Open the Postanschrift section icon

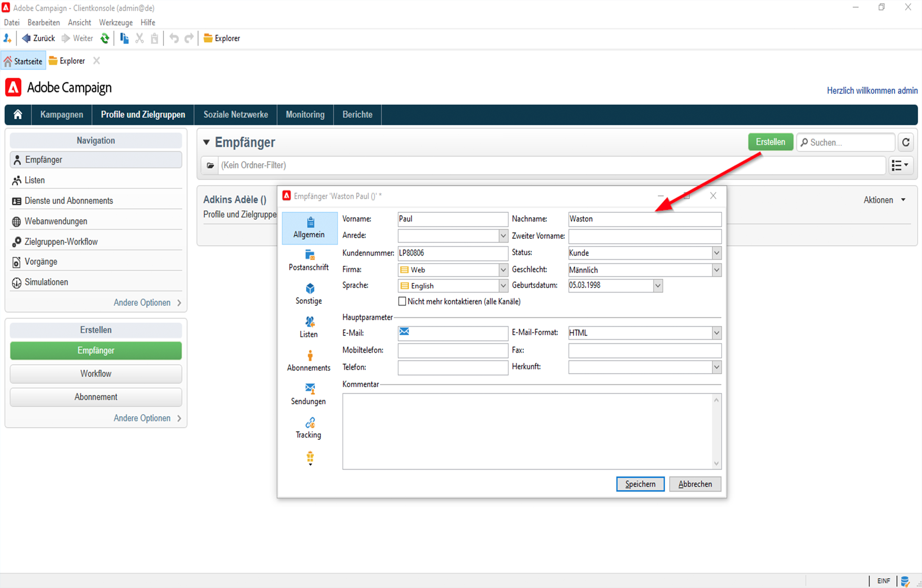coord(309,255)
